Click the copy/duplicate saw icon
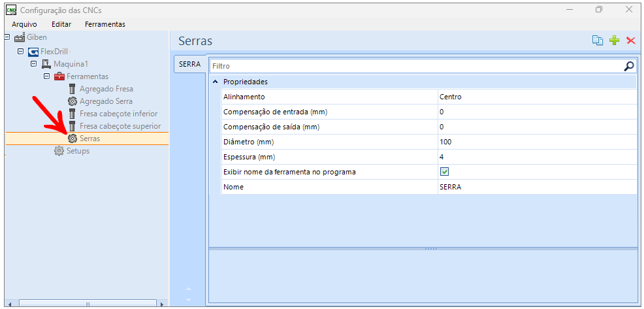The width and height of the screenshot is (644, 309). 597,41
